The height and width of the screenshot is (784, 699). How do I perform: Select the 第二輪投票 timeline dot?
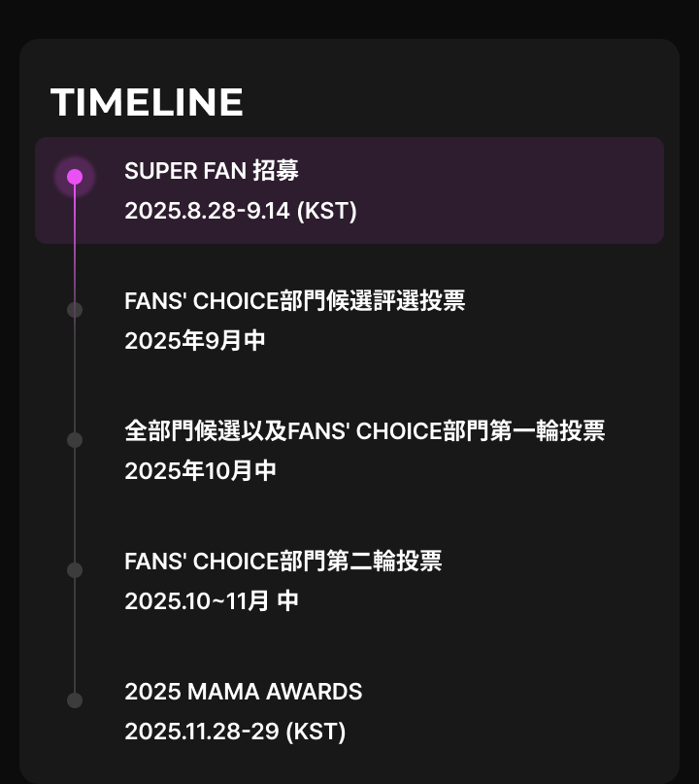point(75,570)
